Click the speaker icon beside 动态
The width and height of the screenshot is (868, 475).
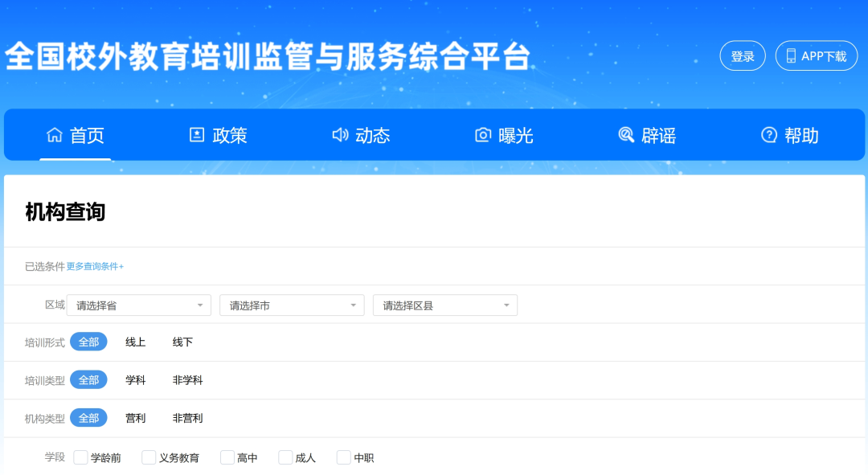[x=340, y=135]
